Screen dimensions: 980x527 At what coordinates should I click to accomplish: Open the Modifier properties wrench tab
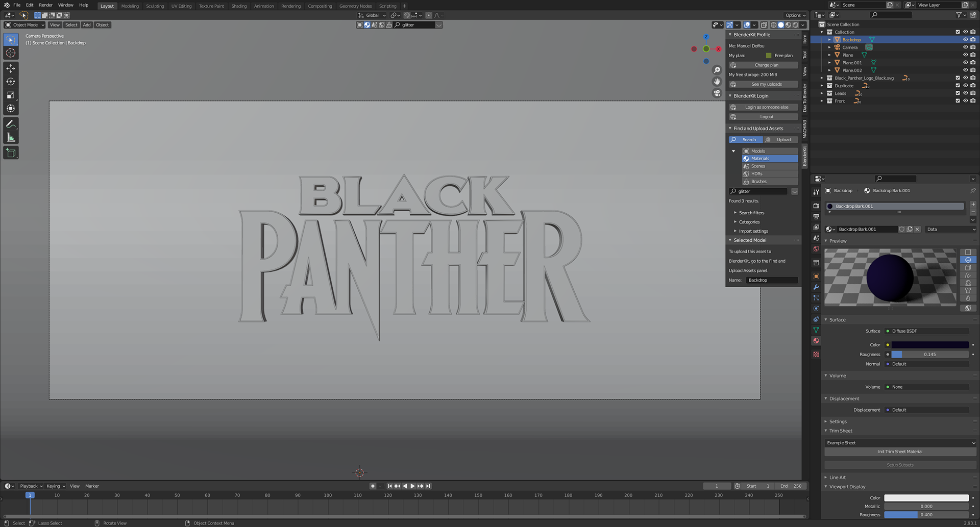[x=816, y=287]
